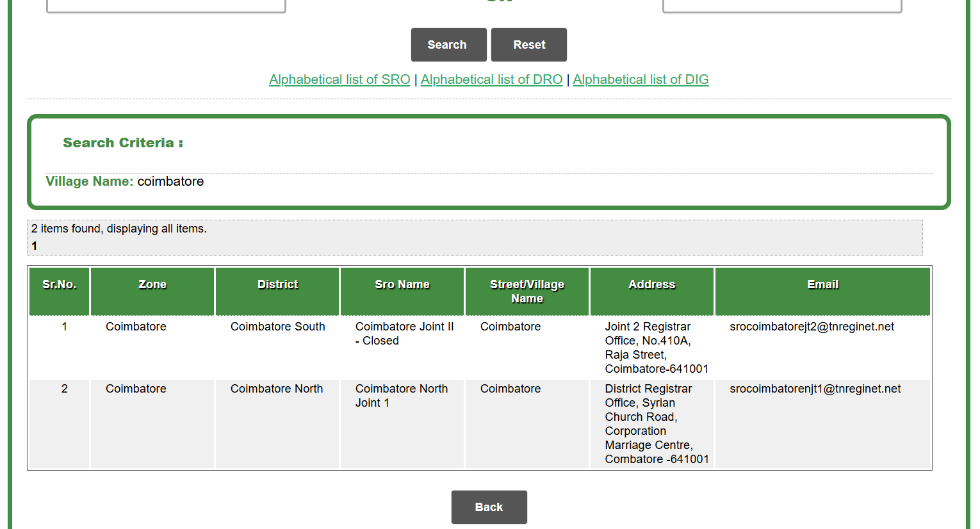Viewport: 980px width, 529px height.
Task: Click serial number 2 in second row
Action: tap(64, 389)
